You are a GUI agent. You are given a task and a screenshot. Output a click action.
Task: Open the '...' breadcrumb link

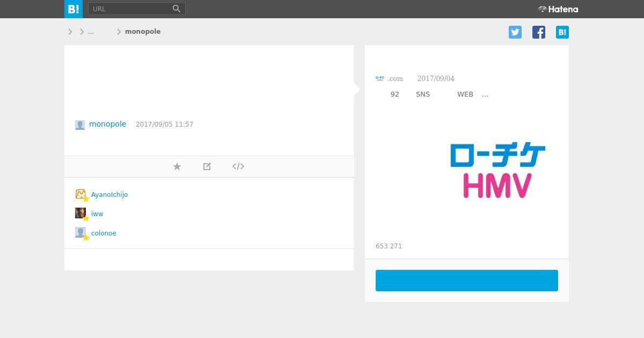pyautogui.click(x=91, y=32)
